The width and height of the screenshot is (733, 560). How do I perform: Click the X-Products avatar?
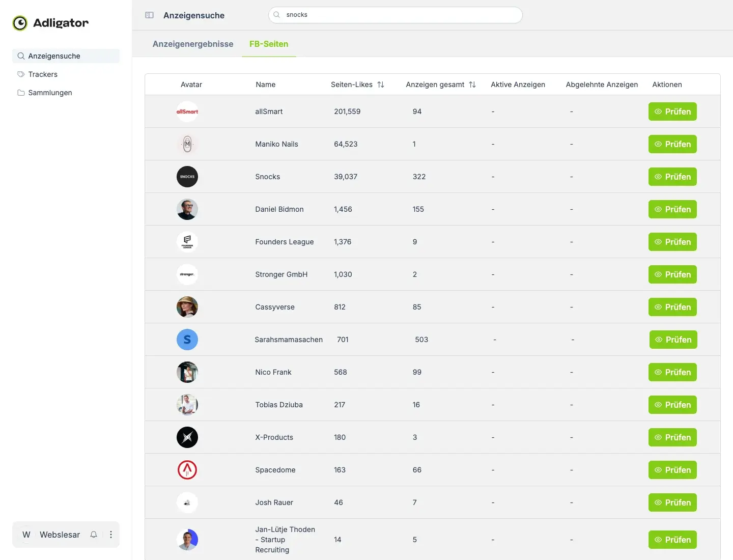[x=187, y=437]
